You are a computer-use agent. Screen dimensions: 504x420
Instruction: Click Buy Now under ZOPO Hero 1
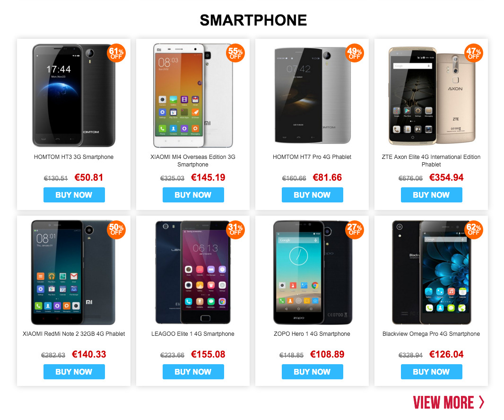coord(312,372)
